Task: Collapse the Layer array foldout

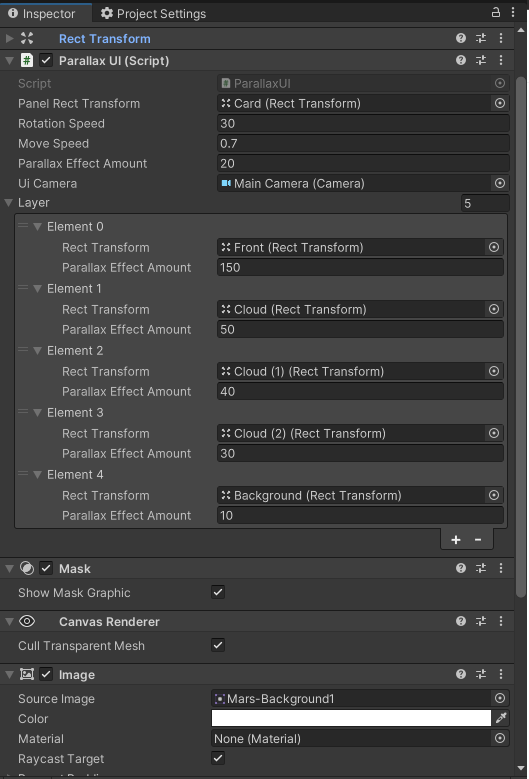Action: [8, 203]
